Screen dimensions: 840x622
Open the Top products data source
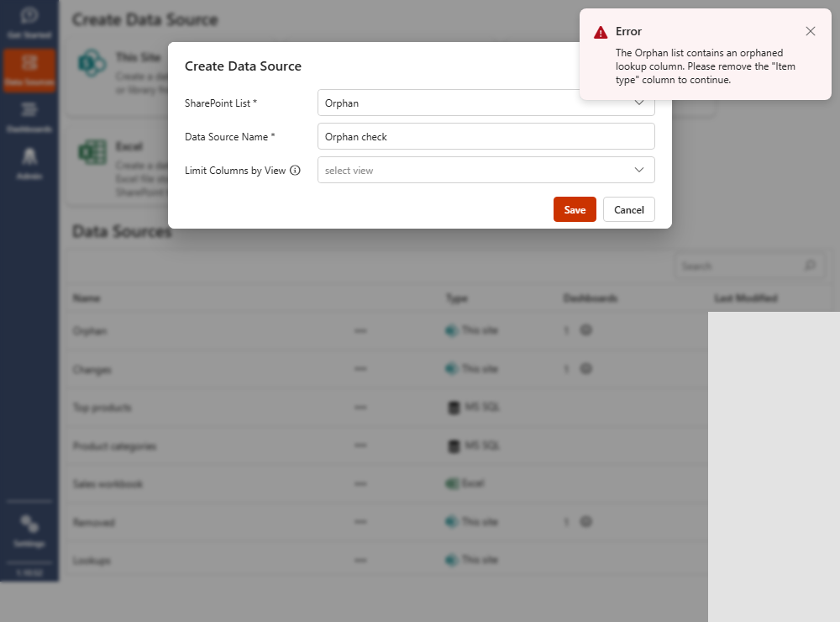point(102,408)
